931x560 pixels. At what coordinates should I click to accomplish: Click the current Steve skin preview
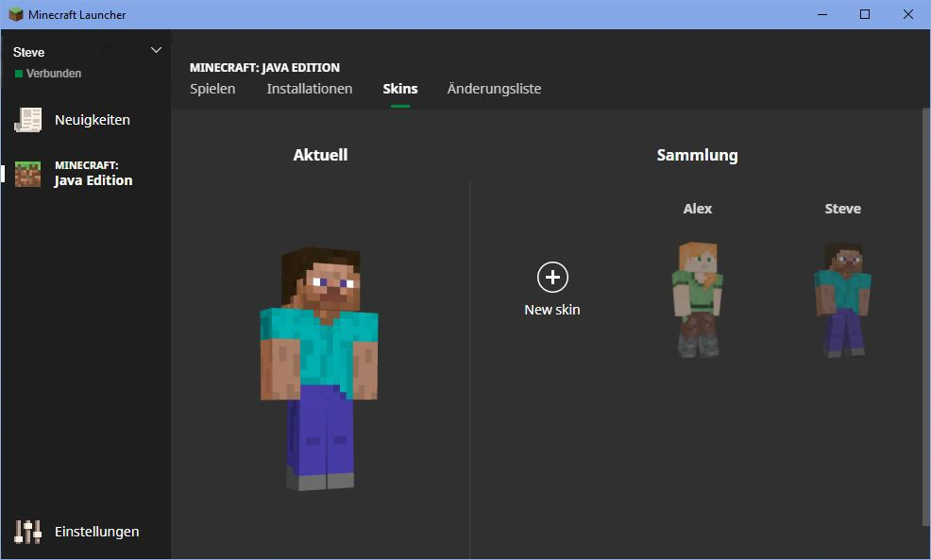tap(319, 368)
